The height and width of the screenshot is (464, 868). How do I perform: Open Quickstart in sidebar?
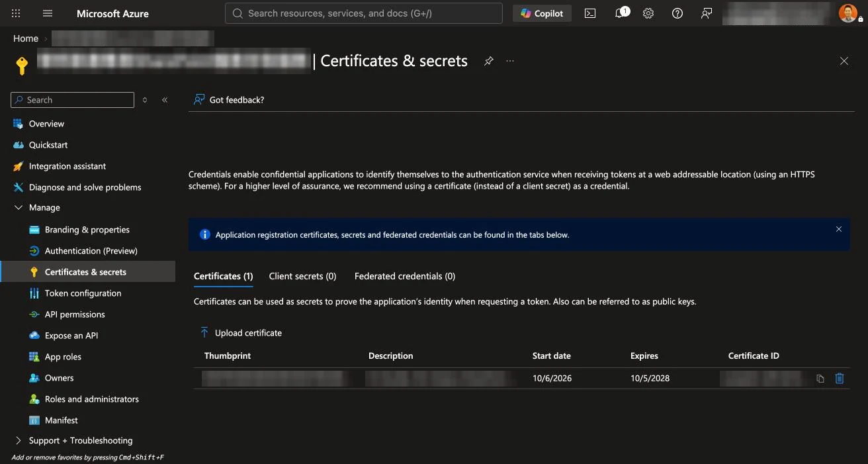coord(48,145)
